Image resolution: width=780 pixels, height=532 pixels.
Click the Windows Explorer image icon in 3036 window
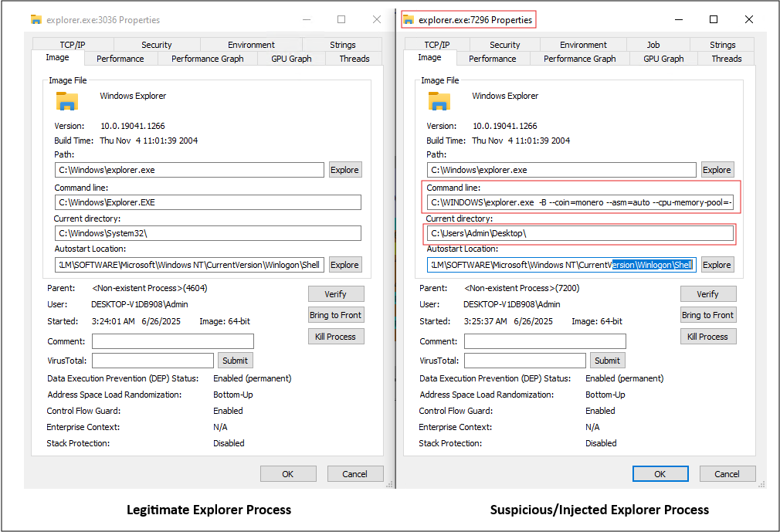tap(67, 100)
